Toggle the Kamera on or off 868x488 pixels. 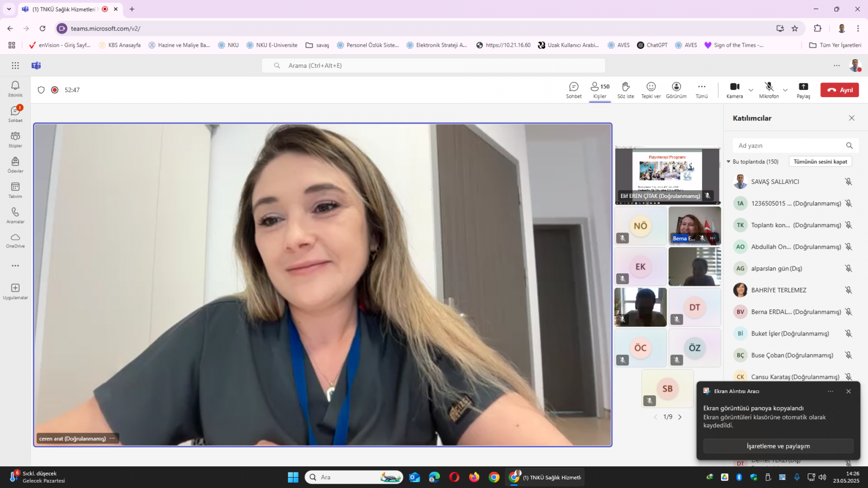[735, 90]
